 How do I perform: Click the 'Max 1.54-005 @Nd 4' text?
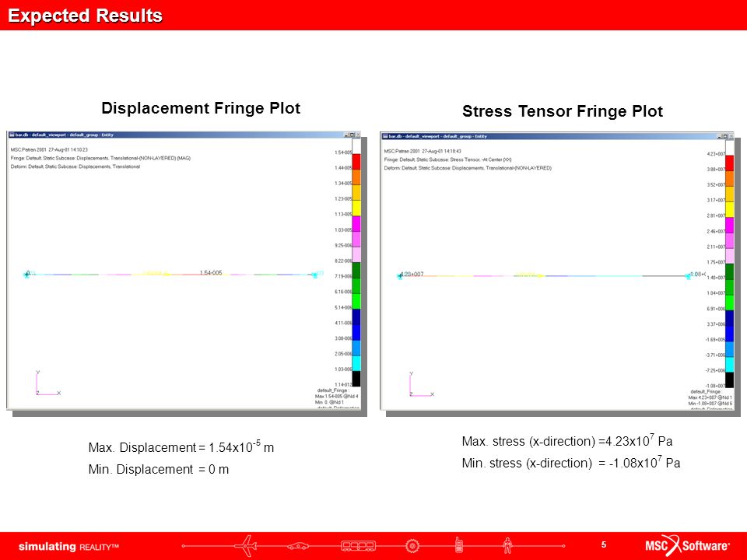337,396
